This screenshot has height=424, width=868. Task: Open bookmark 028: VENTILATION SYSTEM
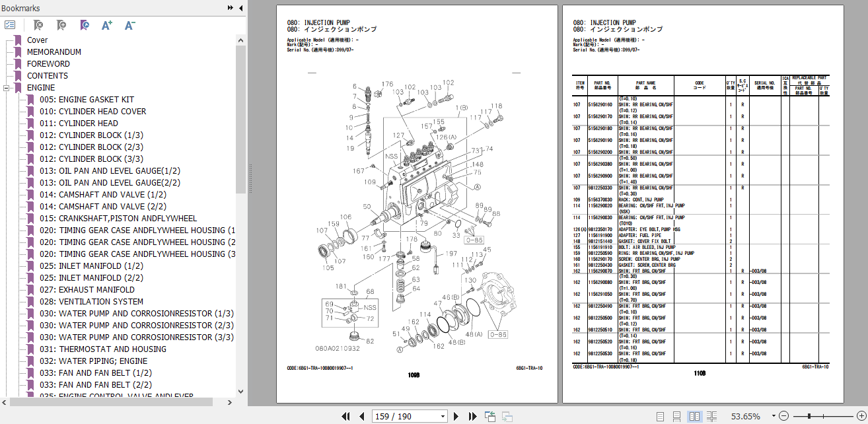[x=91, y=302]
